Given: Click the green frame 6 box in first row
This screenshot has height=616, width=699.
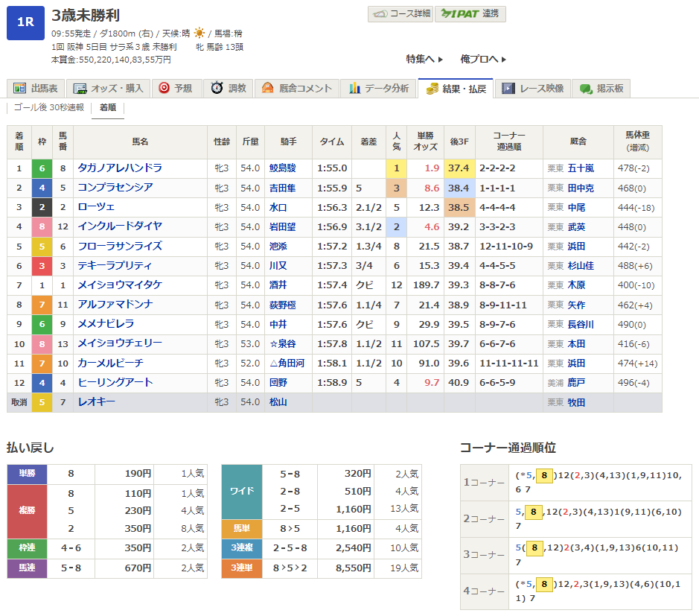Looking at the screenshot, I should pos(42,168).
